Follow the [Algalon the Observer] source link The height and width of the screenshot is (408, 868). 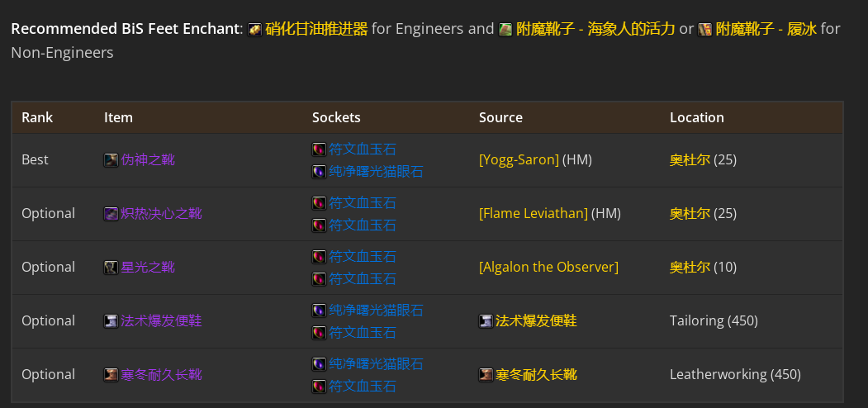click(x=548, y=268)
